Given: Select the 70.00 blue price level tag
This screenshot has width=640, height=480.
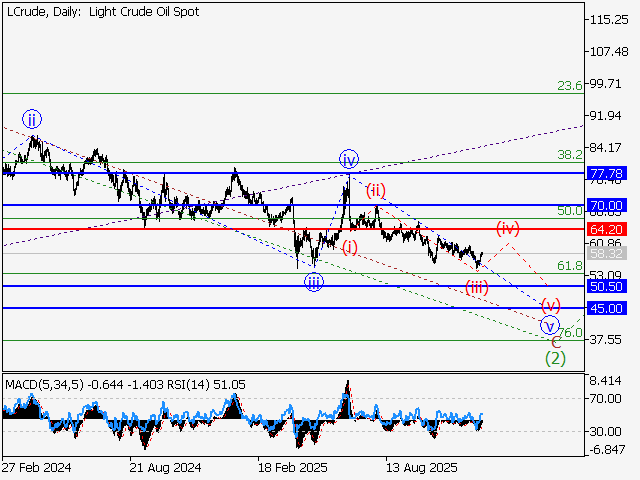Looking at the screenshot, I should (x=608, y=206).
